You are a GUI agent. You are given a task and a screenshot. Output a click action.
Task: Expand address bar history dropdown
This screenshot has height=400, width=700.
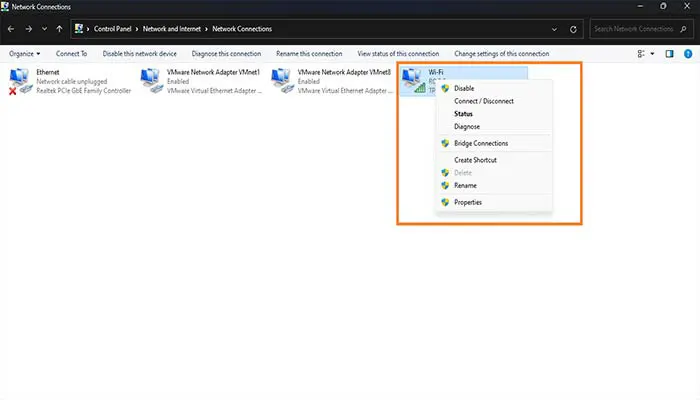tap(554, 29)
